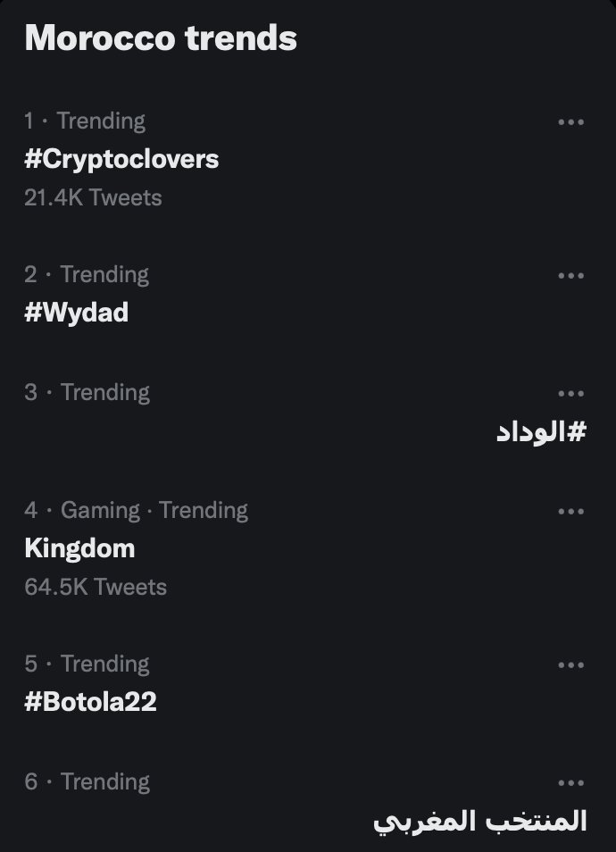Open three-dot menu for #الوداد trend

(570, 394)
